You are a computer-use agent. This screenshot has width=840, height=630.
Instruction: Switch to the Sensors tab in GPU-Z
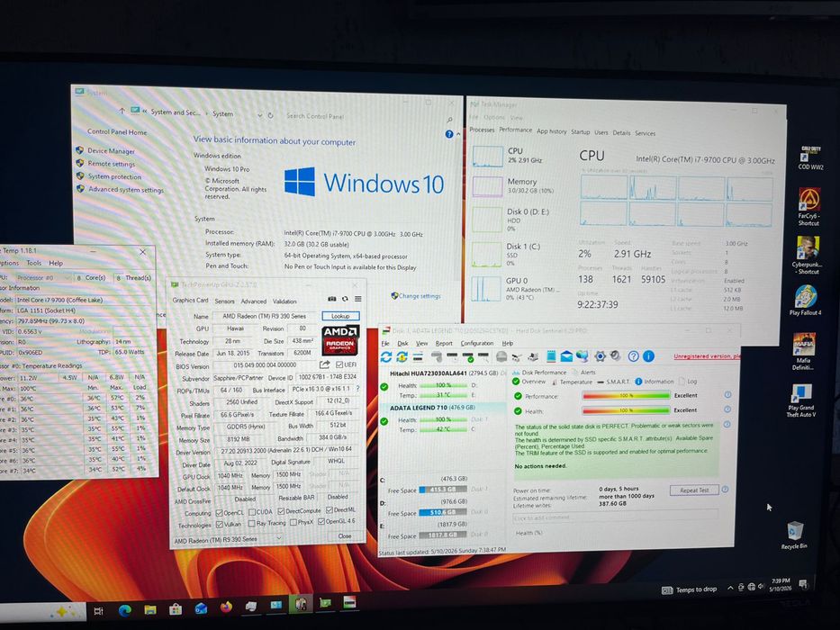point(224,301)
